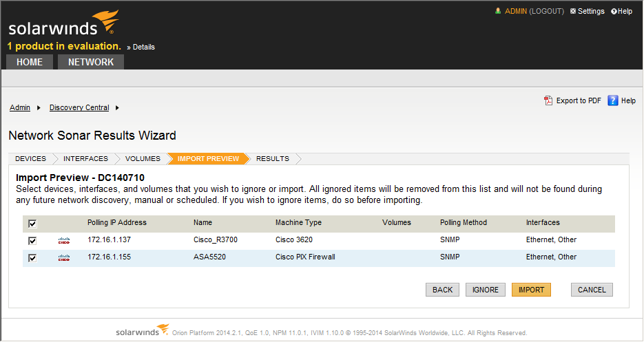Select the IMPORT PREVIEW wizard step
This screenshot has height=342, width=644.
point(208,158)
